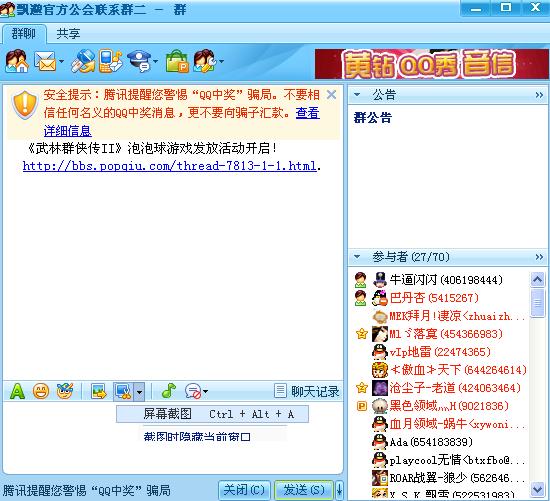This screenshot has height=501, width=550.
Task: Select the 屏幕截图 menu item
Action: pos(213,414)
